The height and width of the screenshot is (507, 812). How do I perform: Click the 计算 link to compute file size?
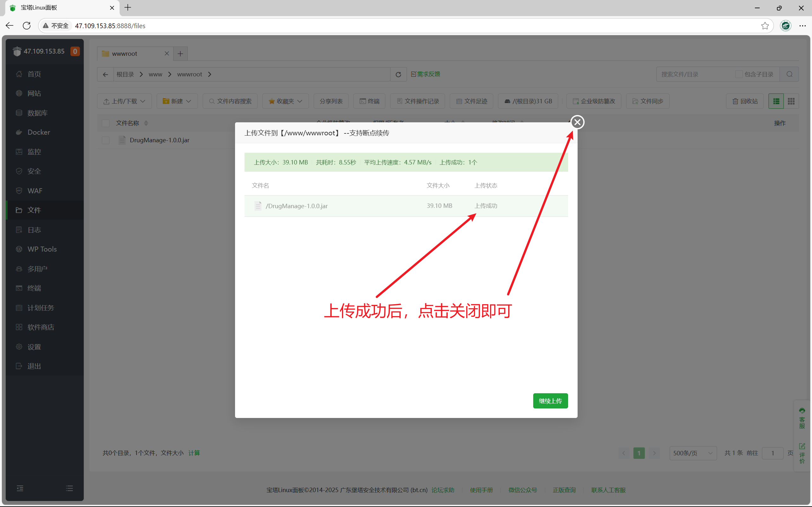[x=194, y=453]
